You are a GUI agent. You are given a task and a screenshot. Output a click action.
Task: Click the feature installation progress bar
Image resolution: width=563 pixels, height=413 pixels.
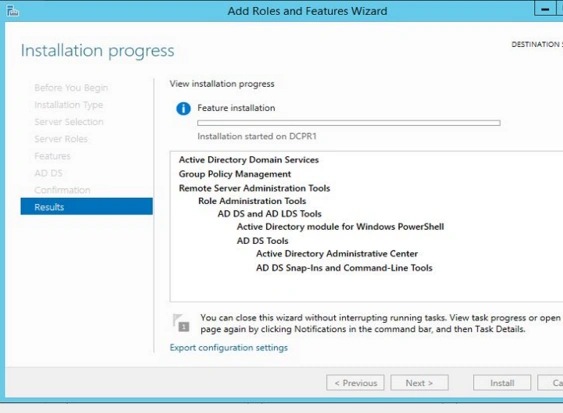click(349, 123)
